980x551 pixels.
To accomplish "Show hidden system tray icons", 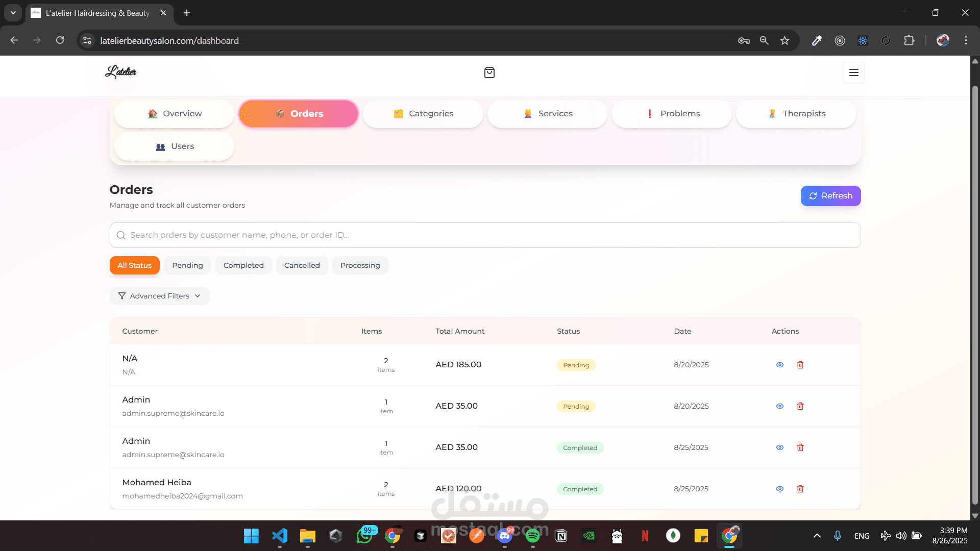I will 817,536.
